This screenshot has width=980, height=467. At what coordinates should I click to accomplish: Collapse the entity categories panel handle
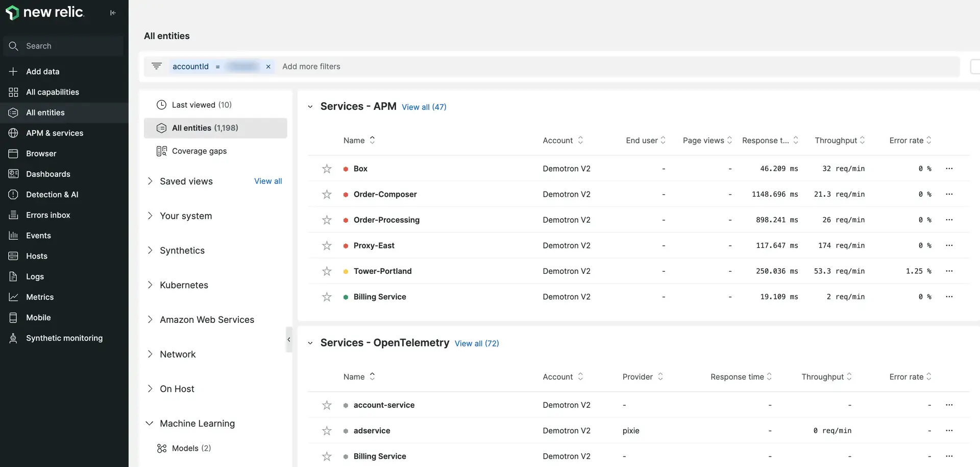tap(289, 340)
